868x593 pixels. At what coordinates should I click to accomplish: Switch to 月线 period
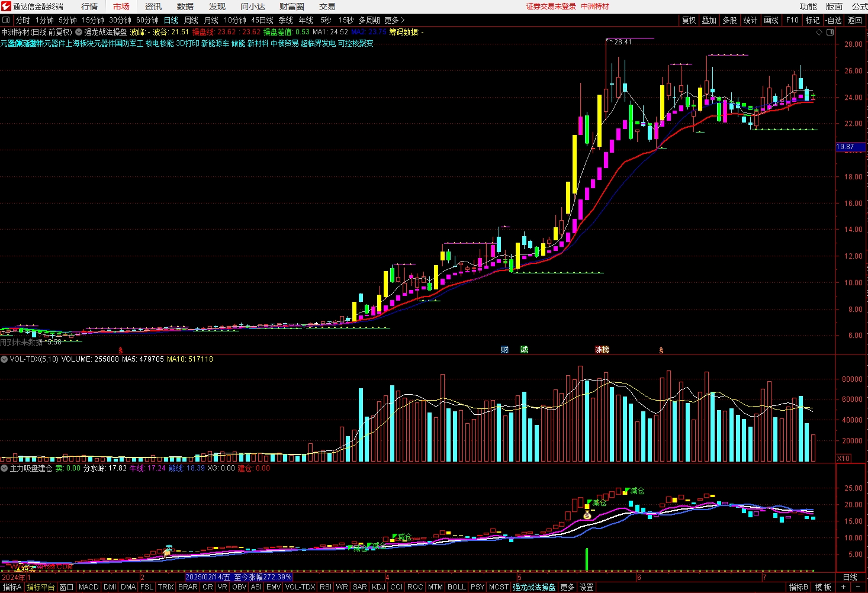click(x=211, y=20)
